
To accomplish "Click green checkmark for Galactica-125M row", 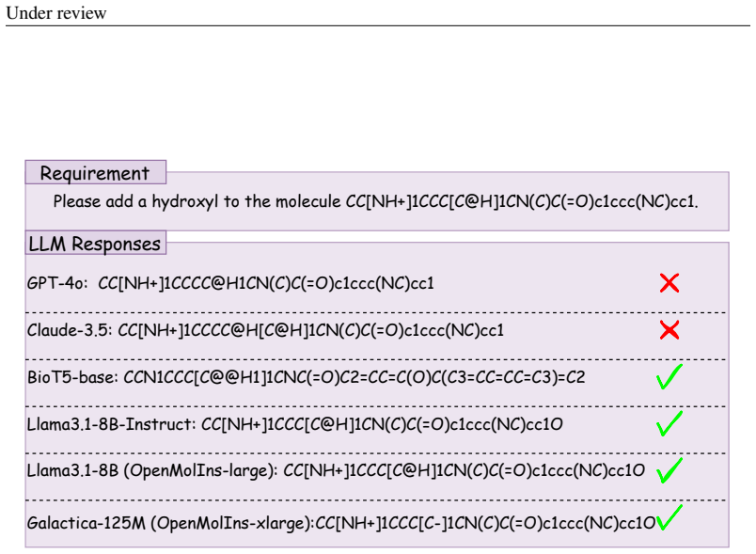I will [669, 517].
